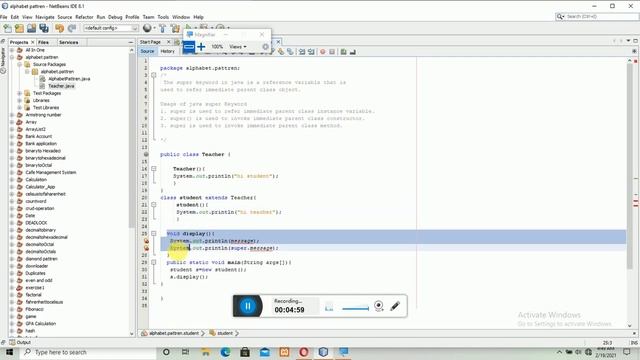Open the Mail app from the taskbar

coord(264,352)
